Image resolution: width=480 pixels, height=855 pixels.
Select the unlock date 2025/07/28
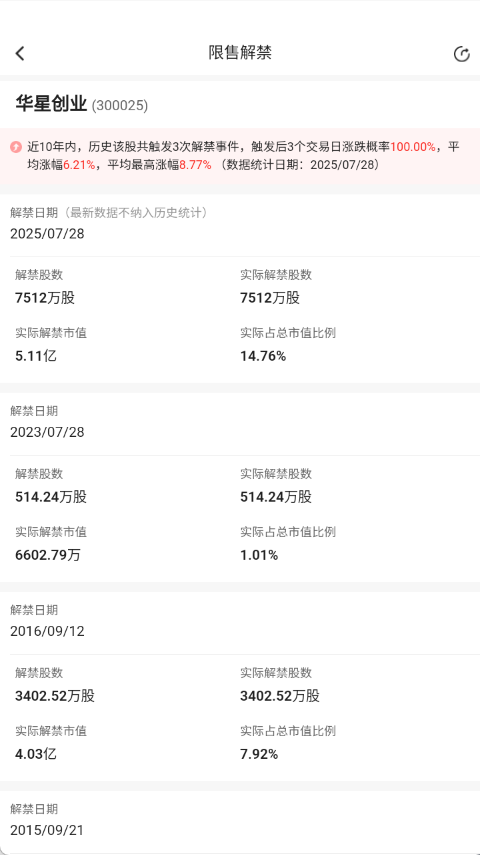[x=47, y=234]
